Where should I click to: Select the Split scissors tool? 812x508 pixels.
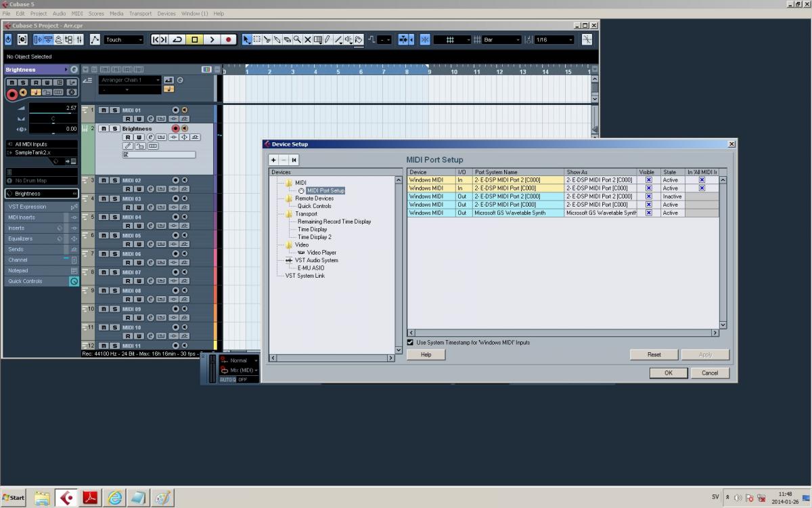pyautogui.click(x=267, y=40)
